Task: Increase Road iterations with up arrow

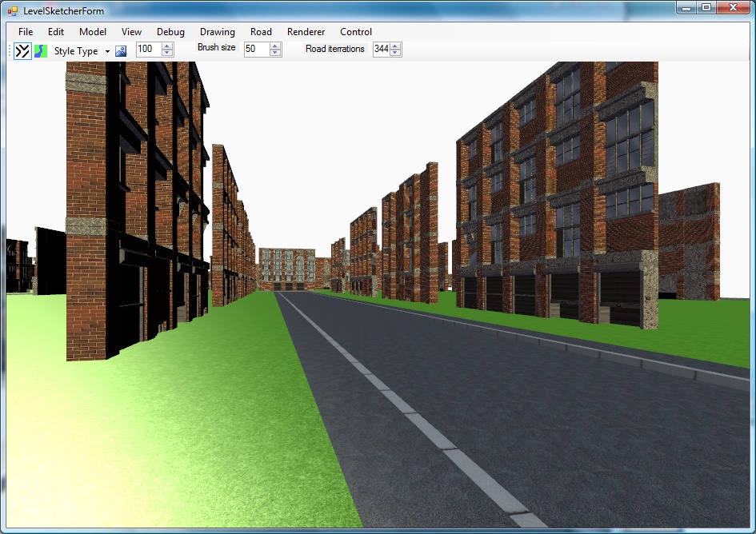Action: (395, 46)
